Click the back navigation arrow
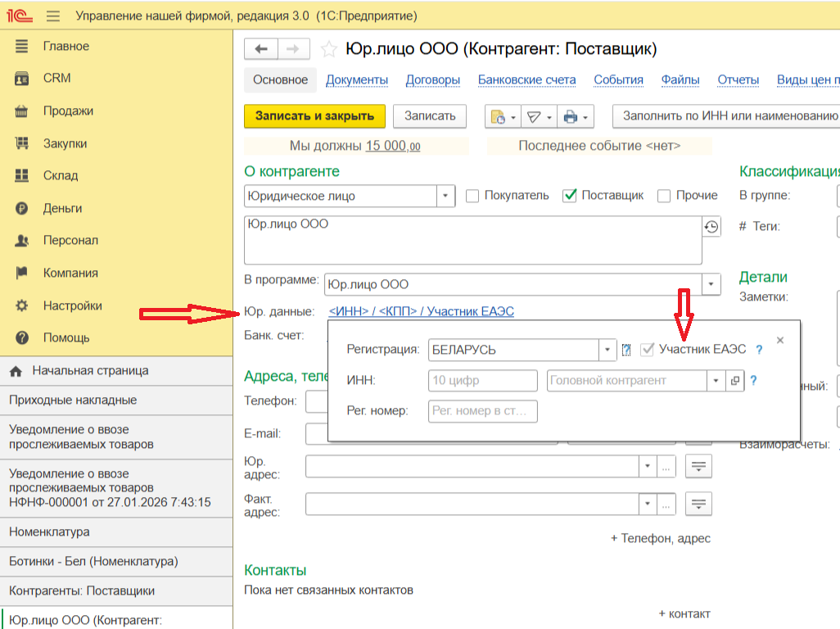Image resolution: width=840 pixels, height=629 pixels. coord(261,49)
